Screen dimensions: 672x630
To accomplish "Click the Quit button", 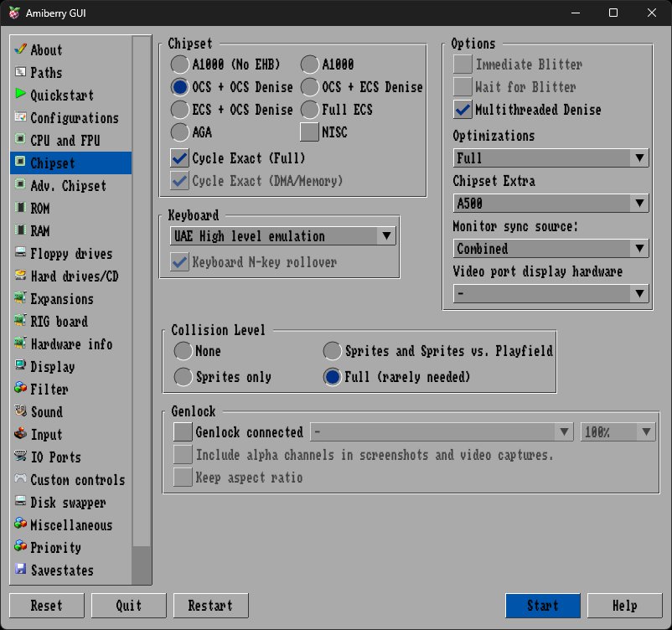I will 128,605.
